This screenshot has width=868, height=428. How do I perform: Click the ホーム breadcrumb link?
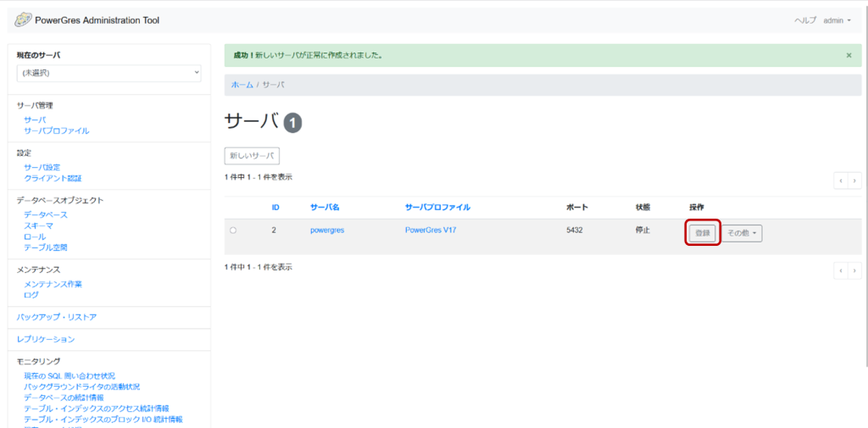(242, 85)
